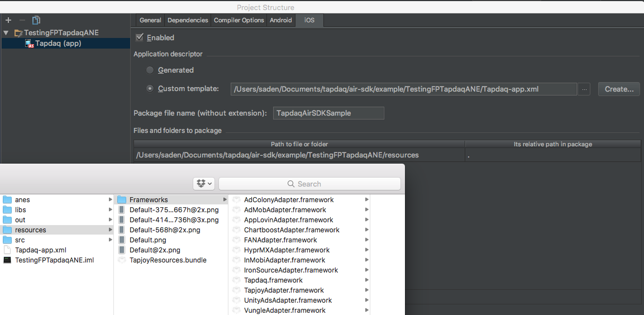Click the Default-568h@2x.png file icon
Image resolution: width=644 pixels, height=315 pixels.
click(x=122, y=230)
